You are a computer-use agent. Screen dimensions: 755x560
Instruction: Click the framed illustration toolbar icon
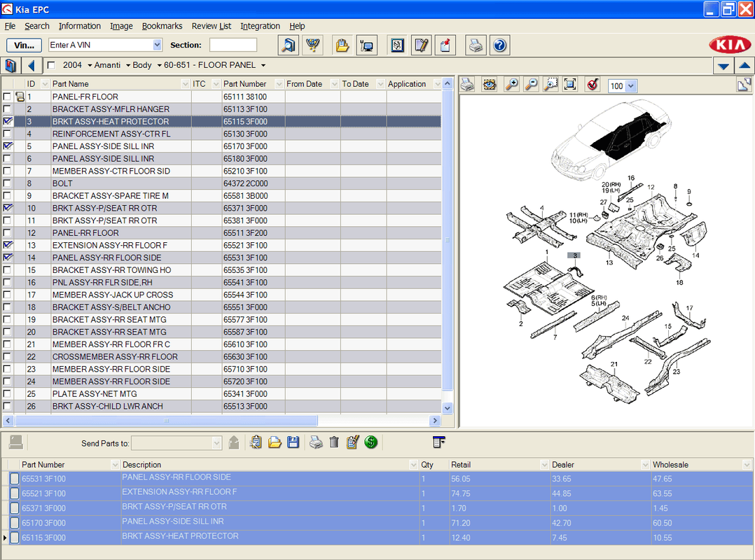click(397, 45)
